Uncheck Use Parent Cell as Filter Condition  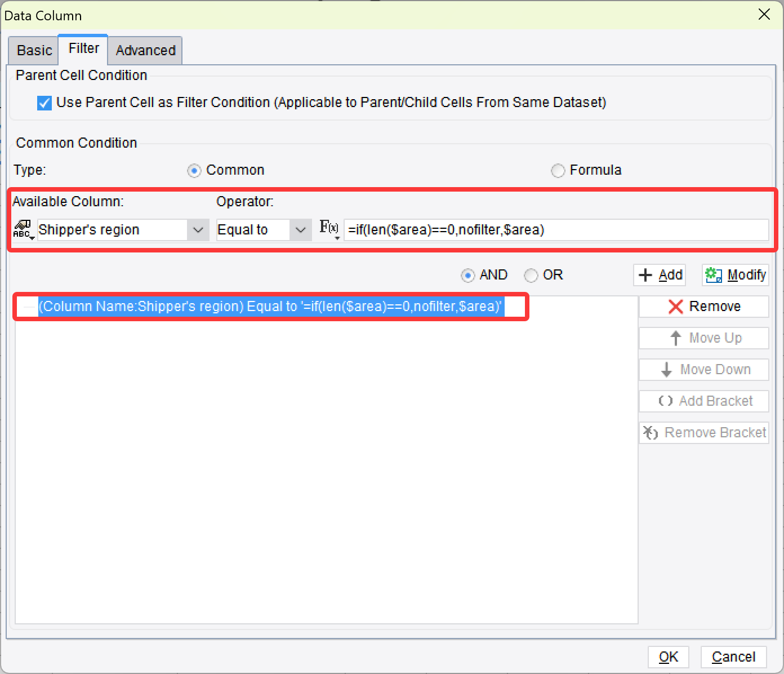tap(44, 103)
